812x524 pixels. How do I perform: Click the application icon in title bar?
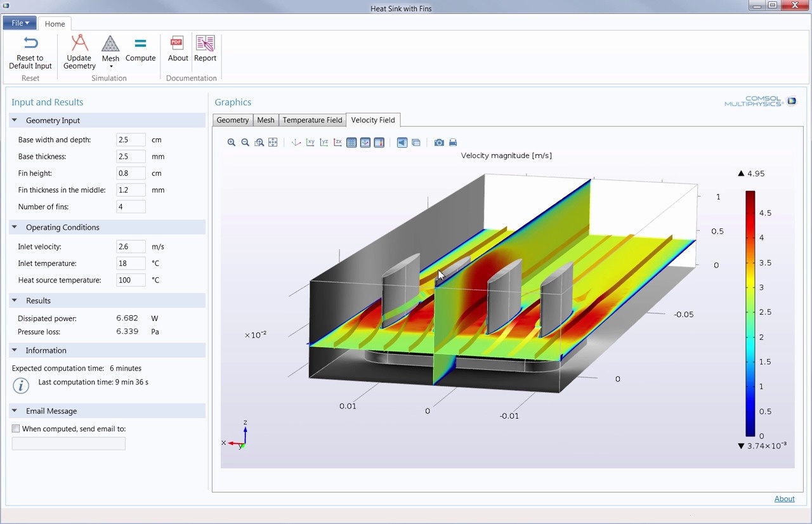click(6, 6)
